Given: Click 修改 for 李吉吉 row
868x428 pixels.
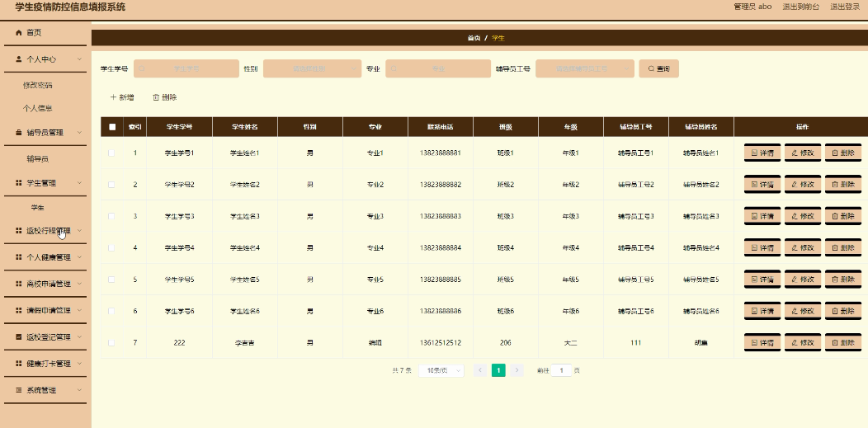Looking at the screenshot, I should click(x=803, y=343).
